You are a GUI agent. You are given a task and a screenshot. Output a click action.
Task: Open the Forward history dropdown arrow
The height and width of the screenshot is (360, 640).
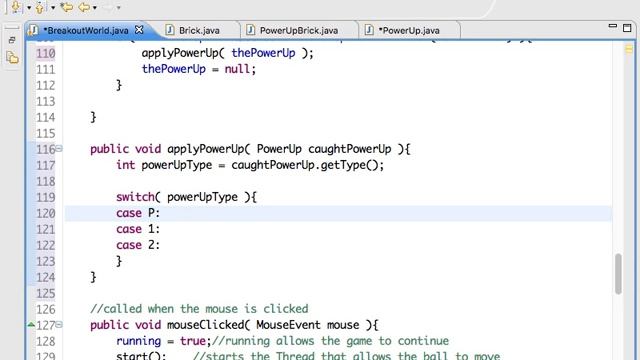[119, 8]
